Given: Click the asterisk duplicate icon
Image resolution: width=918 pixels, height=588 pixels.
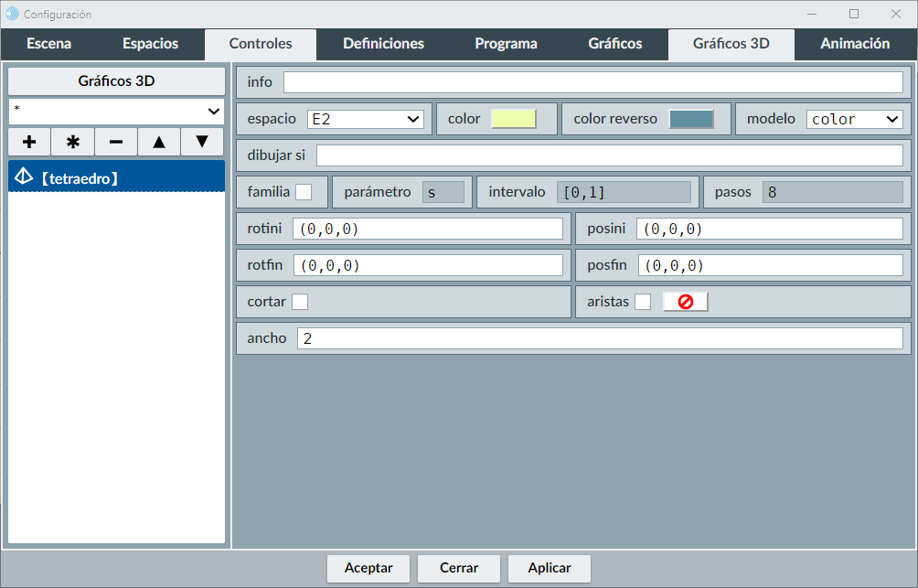Looking at the screenshot, I should pos(73,143).
